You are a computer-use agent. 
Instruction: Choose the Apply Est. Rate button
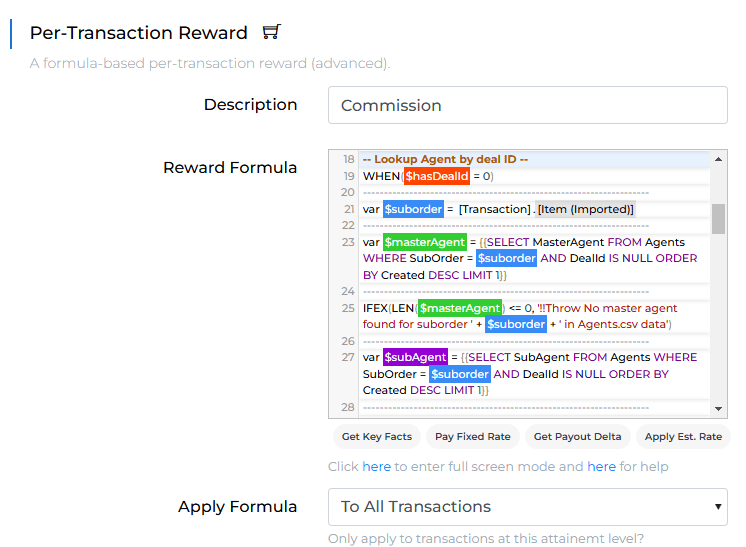click(682, 437)
